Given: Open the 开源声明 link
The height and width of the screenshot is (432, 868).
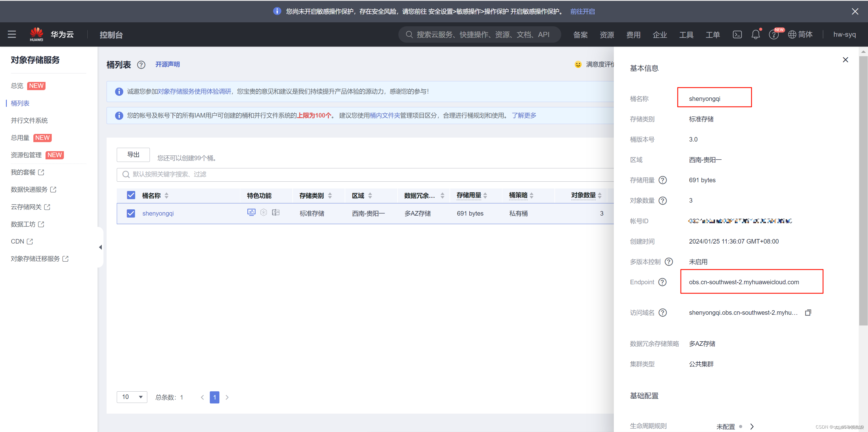Looking at the screenshot, I should 167,64.
